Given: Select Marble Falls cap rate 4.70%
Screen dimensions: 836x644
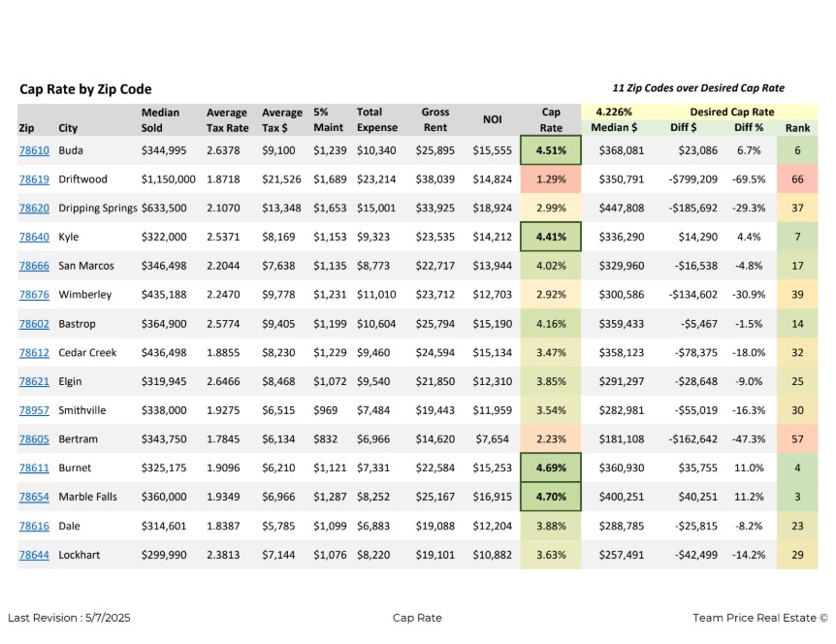Looking at the screenshot, I should pyautogui.click(x=551, y=497).
